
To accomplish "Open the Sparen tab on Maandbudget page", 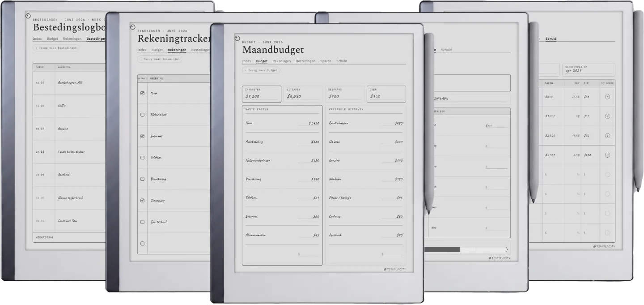I will 326,61.
